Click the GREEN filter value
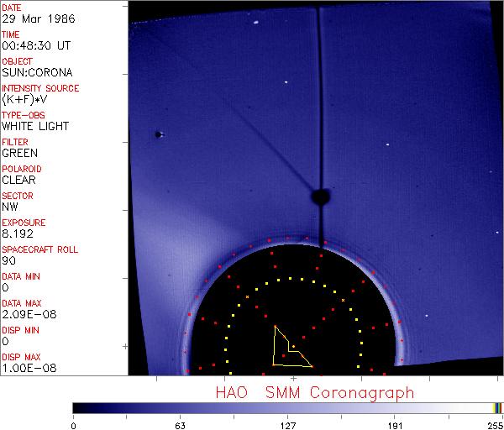The width and height of the screenshot is (504, 430). [19, 153]
